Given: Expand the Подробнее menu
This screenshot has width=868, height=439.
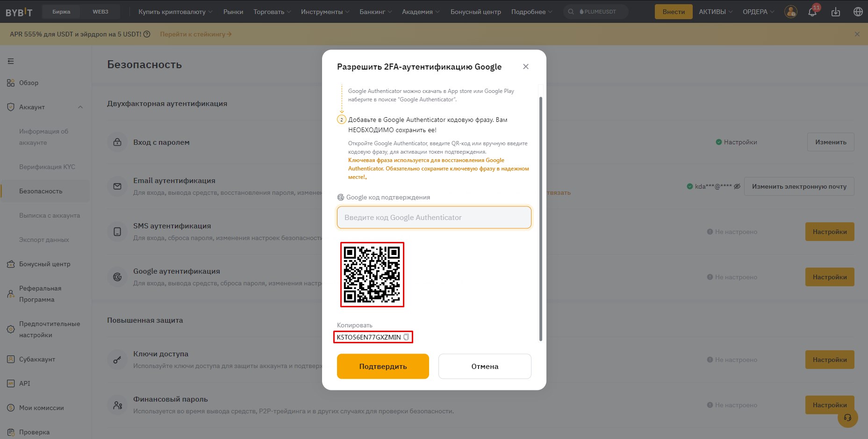Looking at the screenshot, I should coord(532,12).
